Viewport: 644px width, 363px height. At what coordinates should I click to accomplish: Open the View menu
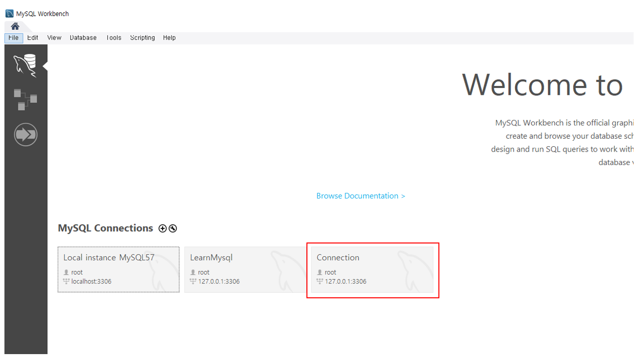click(x=54, y=38)
